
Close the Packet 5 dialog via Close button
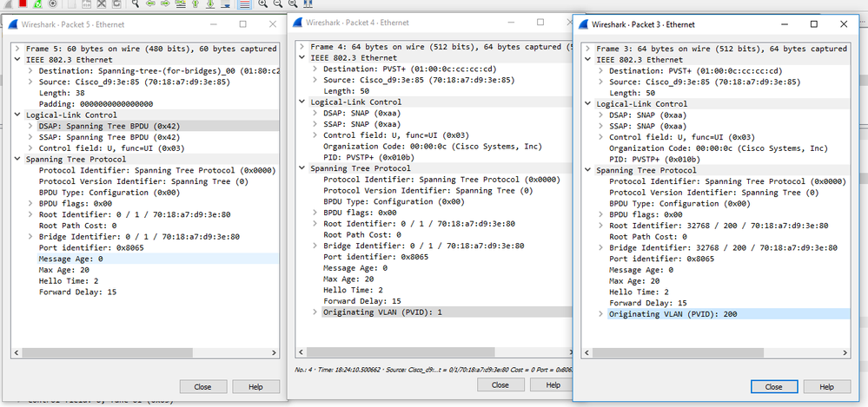pos(203,387)
